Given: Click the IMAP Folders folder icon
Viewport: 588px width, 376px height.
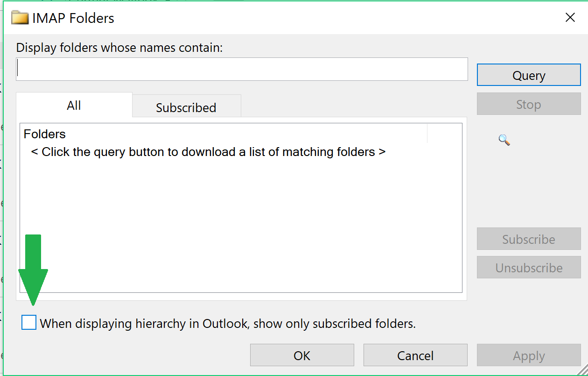Looking at the screenshot, I should tap(20, 18).
